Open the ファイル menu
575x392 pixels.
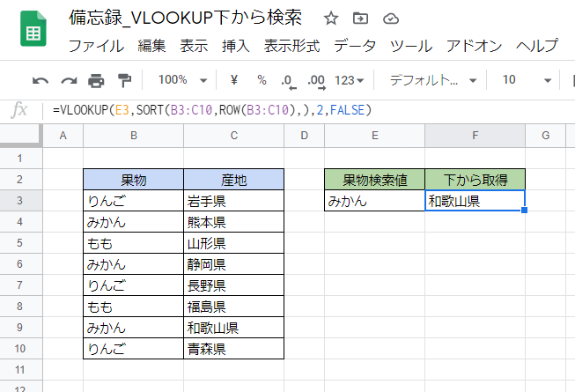pos(97,46)
